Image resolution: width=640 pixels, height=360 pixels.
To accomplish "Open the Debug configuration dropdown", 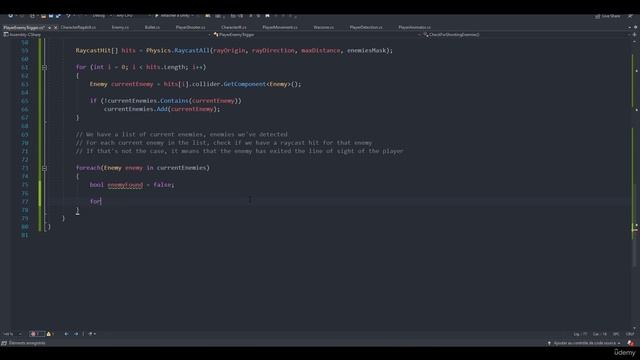I will (100, 16).
